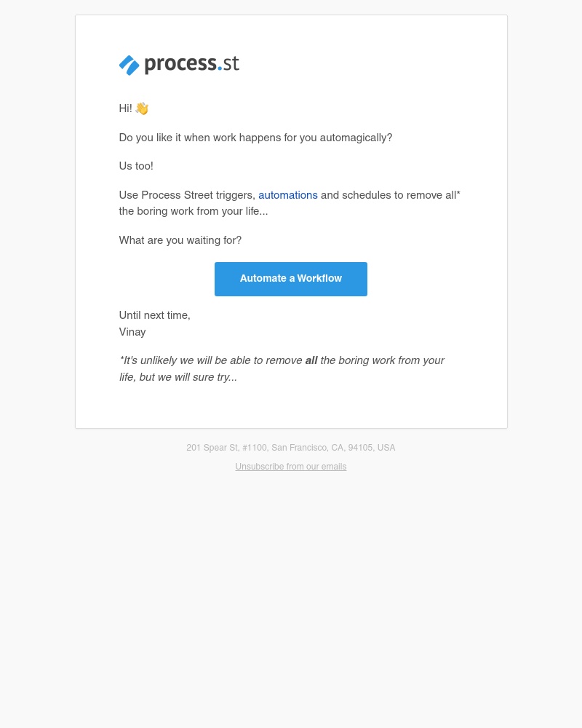The image size is (582, 728).
Task: Click the italic footnote starting "*It's unlikely"
Action: 282,368
